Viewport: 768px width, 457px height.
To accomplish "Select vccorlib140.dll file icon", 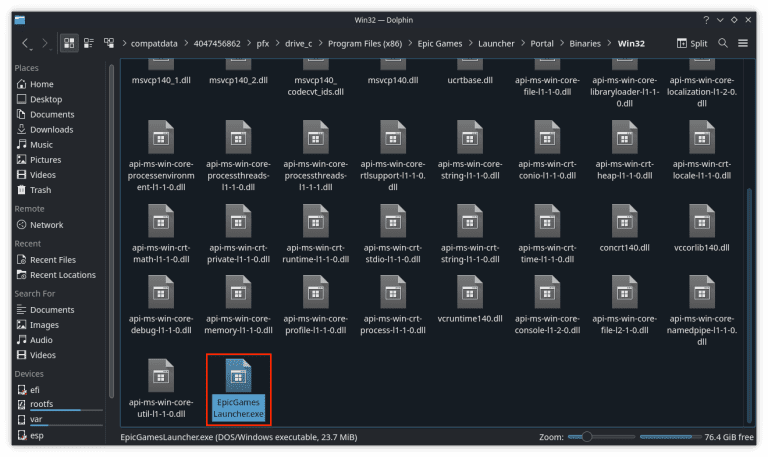I will pyautogui.click(x=702, y=221).
